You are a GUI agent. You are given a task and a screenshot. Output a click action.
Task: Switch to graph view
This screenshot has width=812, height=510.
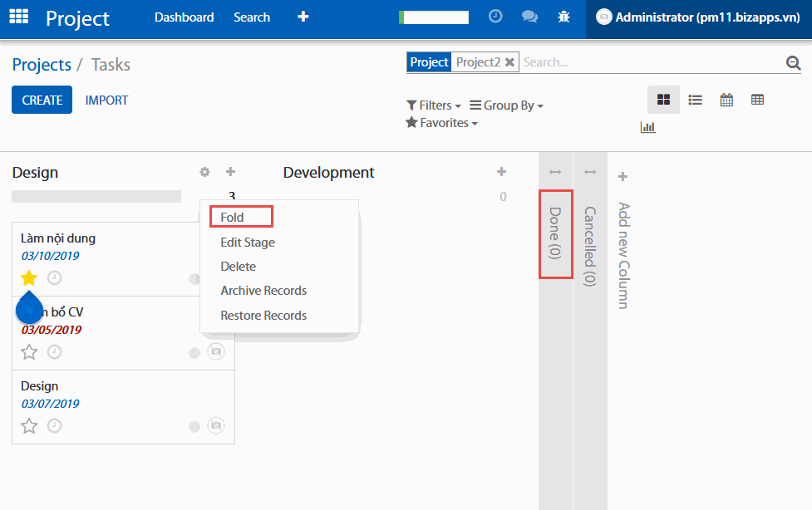[x=647, y=127]
